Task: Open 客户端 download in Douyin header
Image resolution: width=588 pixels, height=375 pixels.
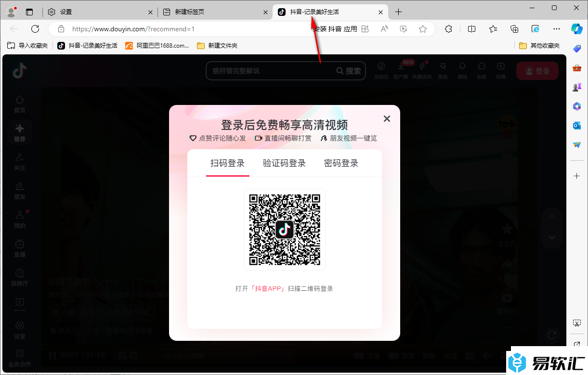Action: pos(401,70)
